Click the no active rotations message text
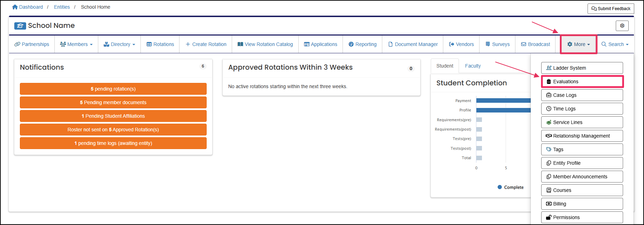The image size is (644, 225). pyautogui.click(x=287, y=86)
